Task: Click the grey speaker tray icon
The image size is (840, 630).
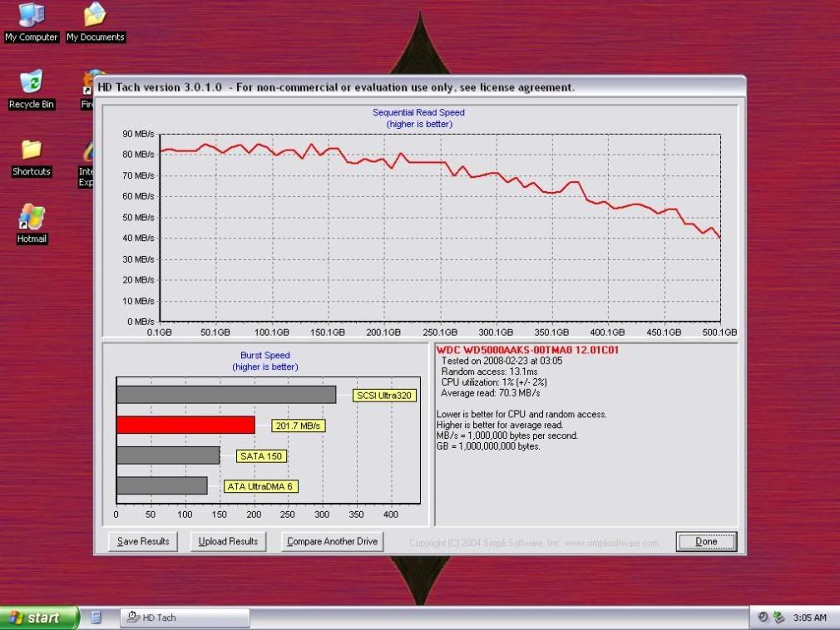Action: (x=763, y=618)
